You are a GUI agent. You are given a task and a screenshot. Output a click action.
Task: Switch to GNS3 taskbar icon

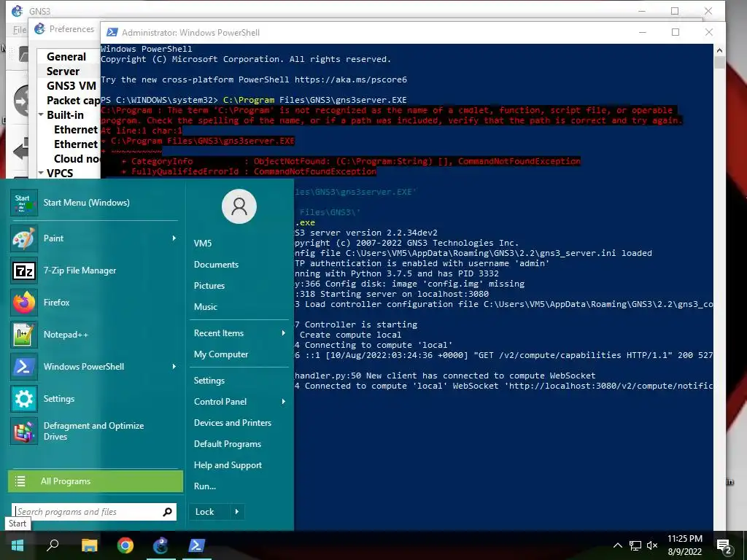pyautogui.click(x=161, y=545)
